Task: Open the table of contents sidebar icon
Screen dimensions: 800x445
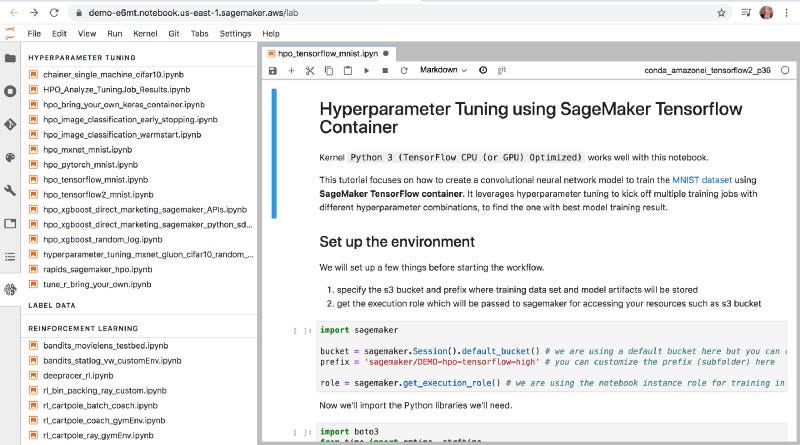Action: coord(10,257)
